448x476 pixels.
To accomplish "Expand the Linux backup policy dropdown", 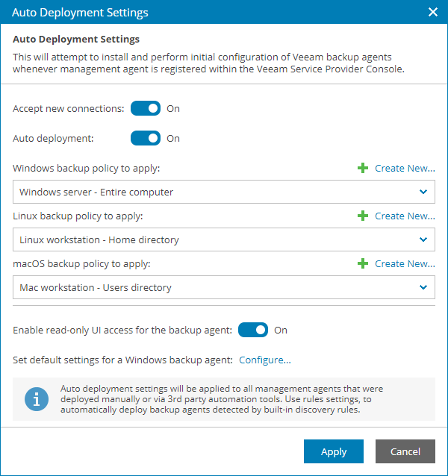I will (x=224, y=239).
